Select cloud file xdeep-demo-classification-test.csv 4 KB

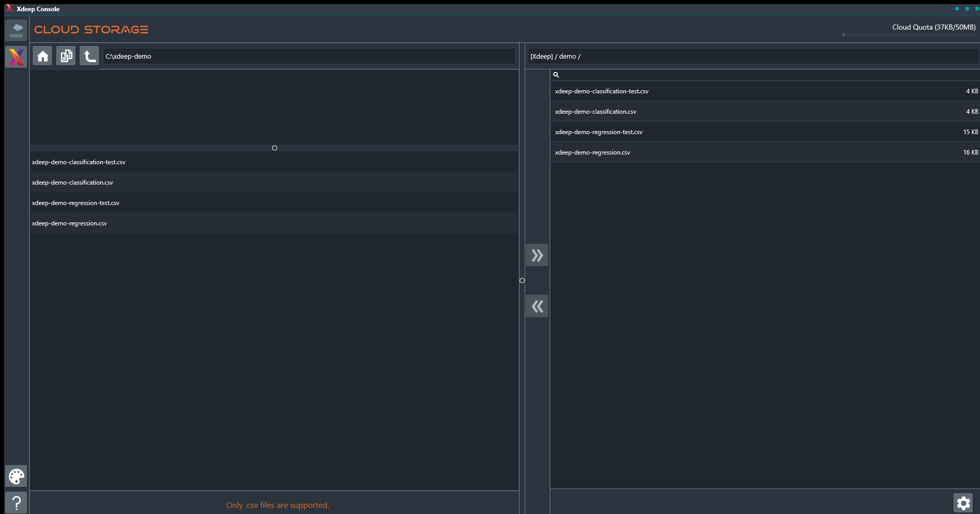pyautogui.click(x=765, y=91)
